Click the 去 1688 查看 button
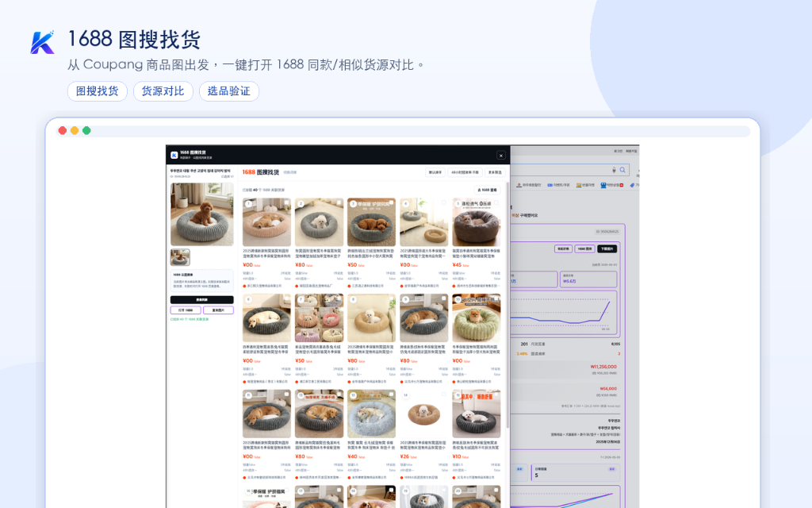This screenshot has height=508, width=812. click(x=488, y=190)
